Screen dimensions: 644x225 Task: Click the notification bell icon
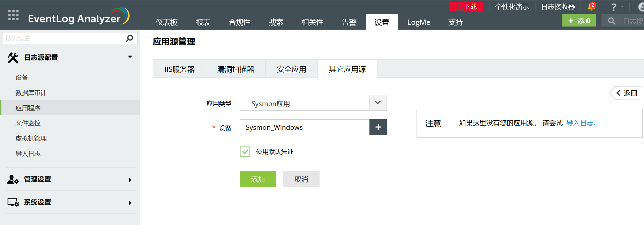coord(591,7)
